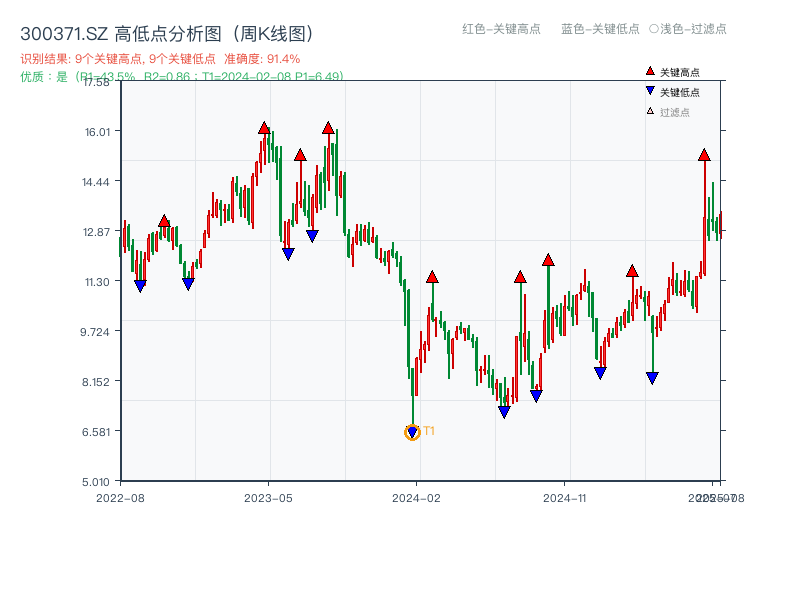800x600 pixels.
Task: Click the green 优质：是 summary line
Action: click(x=182, y=76)
